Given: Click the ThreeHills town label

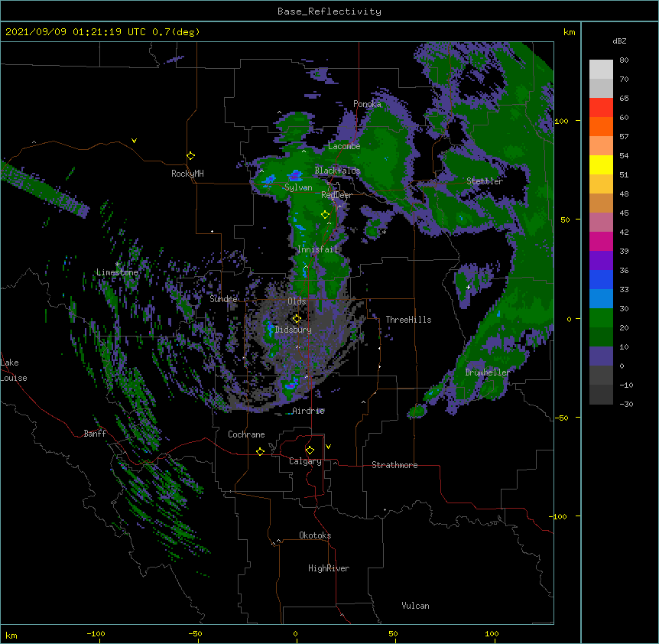Looking at the screenshot, I should point(408,320).
